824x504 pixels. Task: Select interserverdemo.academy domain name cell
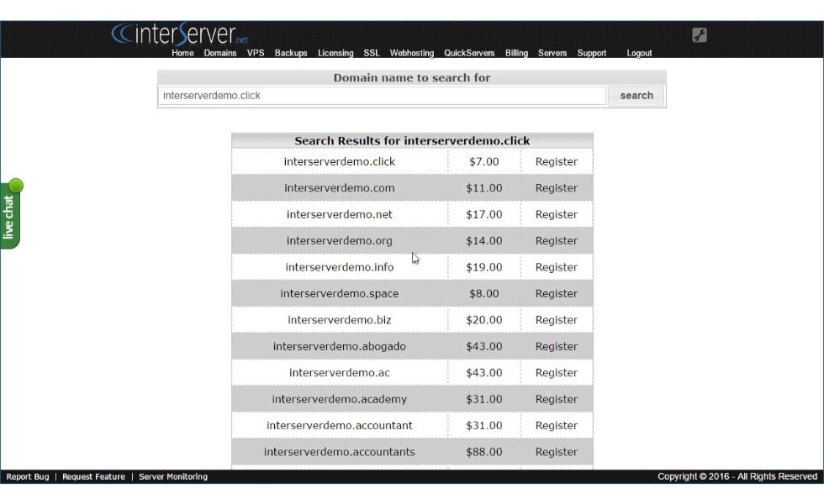[x=340, y=399]
